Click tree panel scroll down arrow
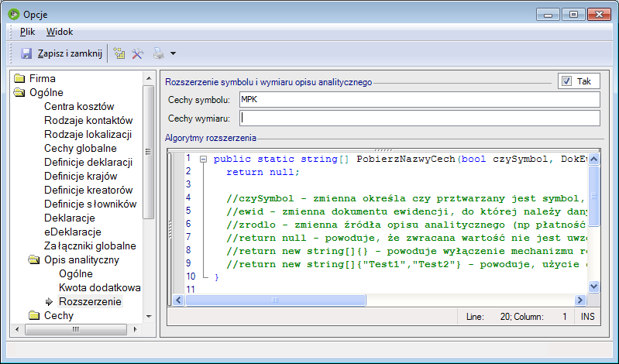This screenshot has height=364, width=619. click(x=149, y=316)
